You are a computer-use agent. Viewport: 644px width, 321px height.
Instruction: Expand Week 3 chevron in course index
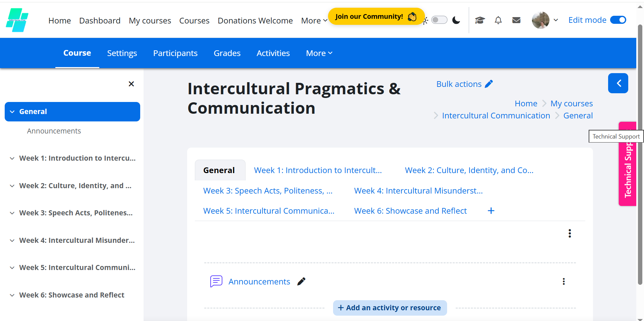[x=12, y=213]
